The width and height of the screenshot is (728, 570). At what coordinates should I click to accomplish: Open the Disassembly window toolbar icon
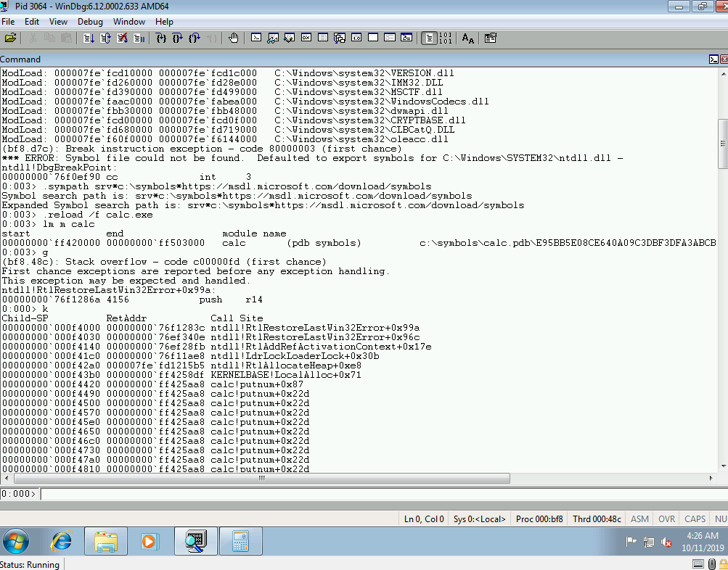[x=356, y=38]
